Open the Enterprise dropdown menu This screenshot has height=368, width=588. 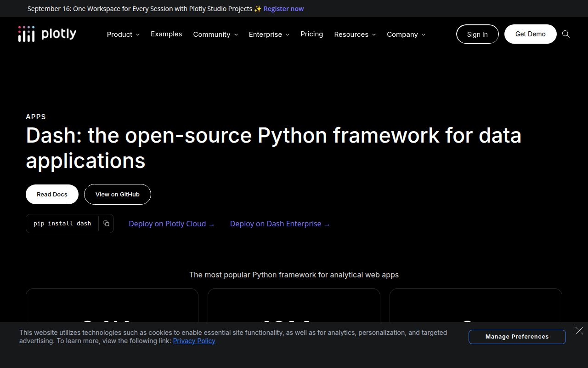(269, 34)
